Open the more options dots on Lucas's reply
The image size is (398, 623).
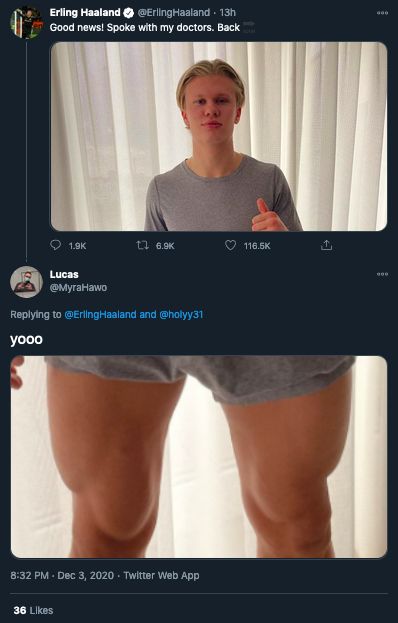coord(383,274)
